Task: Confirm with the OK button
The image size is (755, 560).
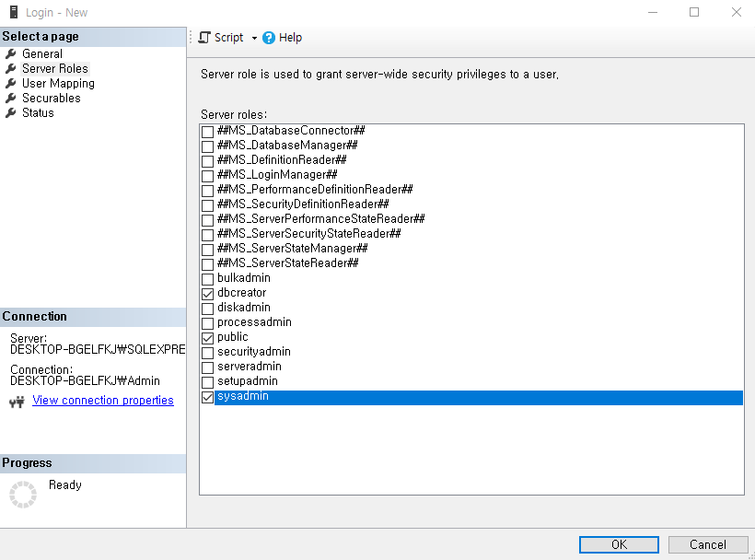Action: pyautogui.click(x=619, y=544)
